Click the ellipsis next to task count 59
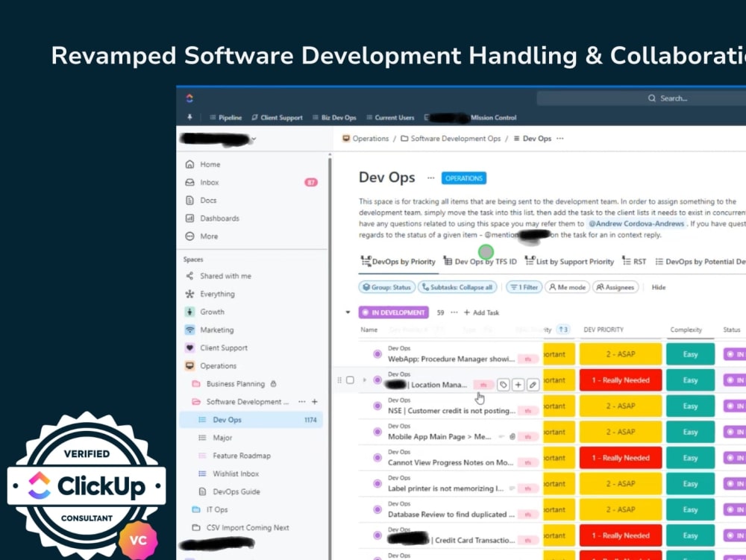The image size is (746, 560). point(454,312)
